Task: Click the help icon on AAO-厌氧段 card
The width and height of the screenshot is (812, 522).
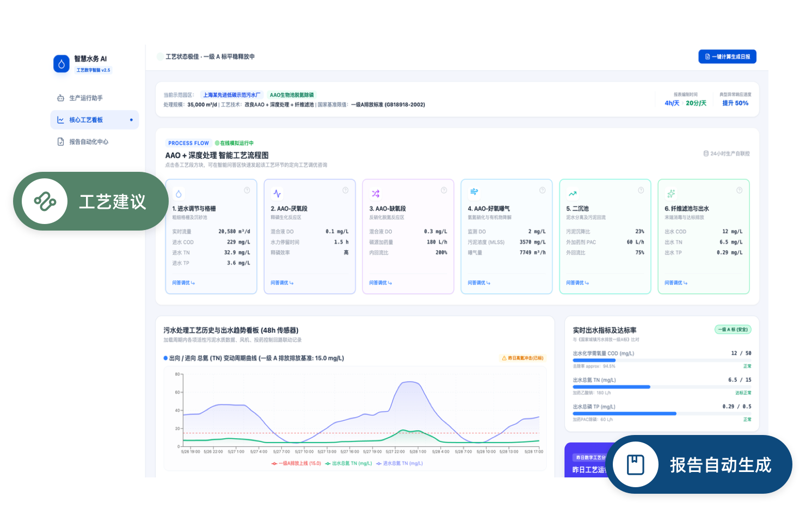Action: pyautogui.click(x=346, y=190)
